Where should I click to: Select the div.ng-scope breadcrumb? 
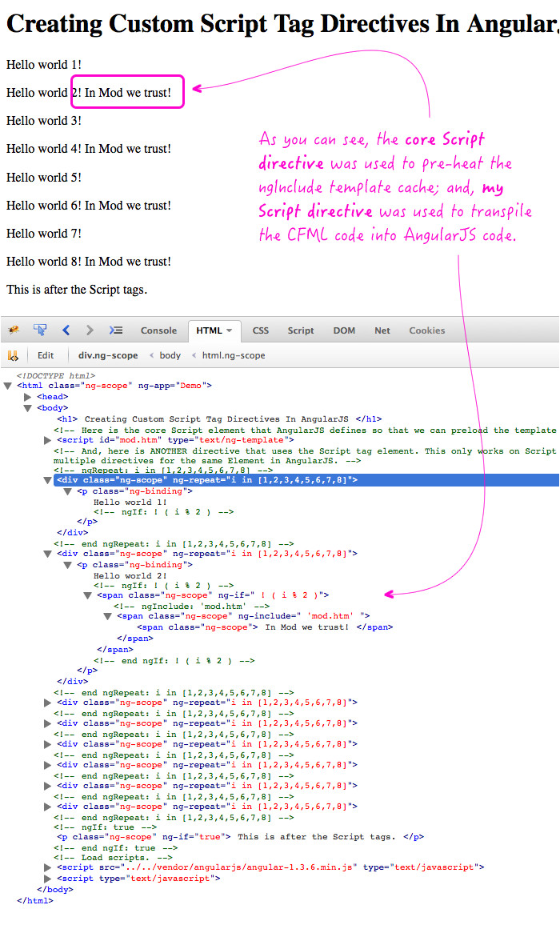point(108,355)
